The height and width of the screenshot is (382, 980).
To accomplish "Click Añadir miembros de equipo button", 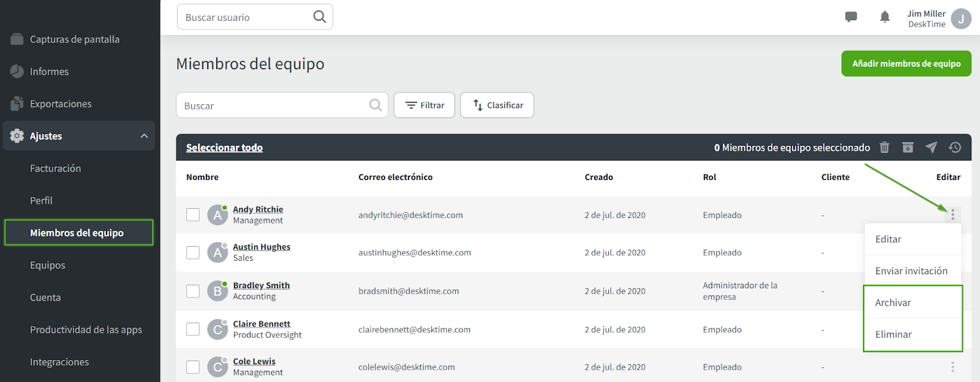I will (906, 64).
